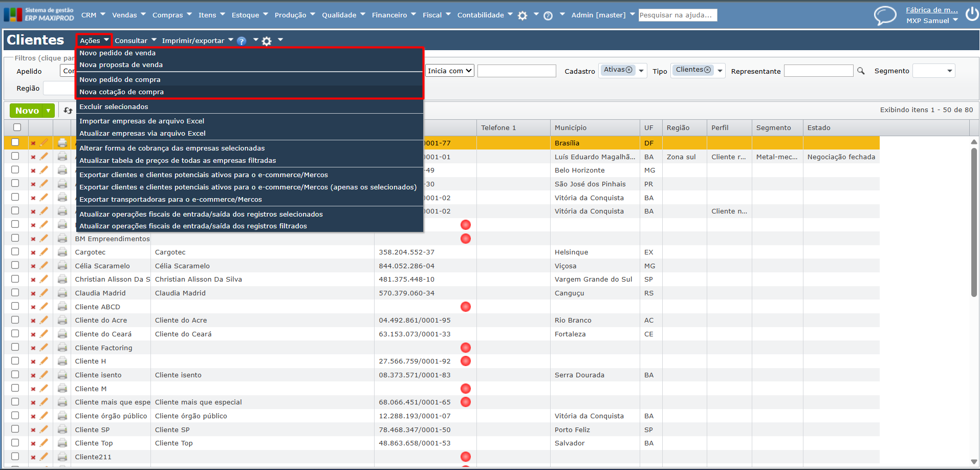
Task: Open the 'Fábrica de m...' link
Action: (931, 10)
